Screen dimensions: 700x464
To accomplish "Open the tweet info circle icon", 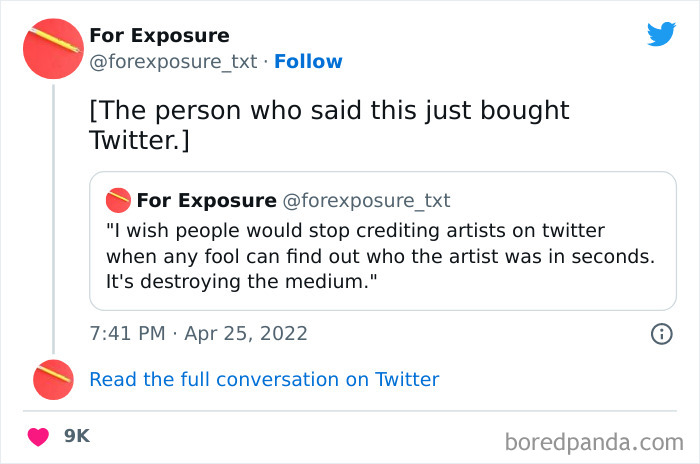I will click(x=661, y=334).
